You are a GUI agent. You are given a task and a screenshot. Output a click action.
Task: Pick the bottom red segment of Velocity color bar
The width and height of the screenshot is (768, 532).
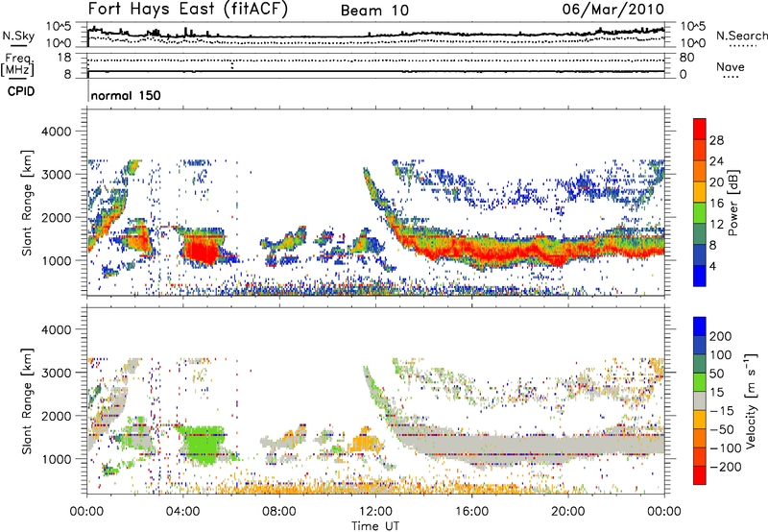pos(700,475)
